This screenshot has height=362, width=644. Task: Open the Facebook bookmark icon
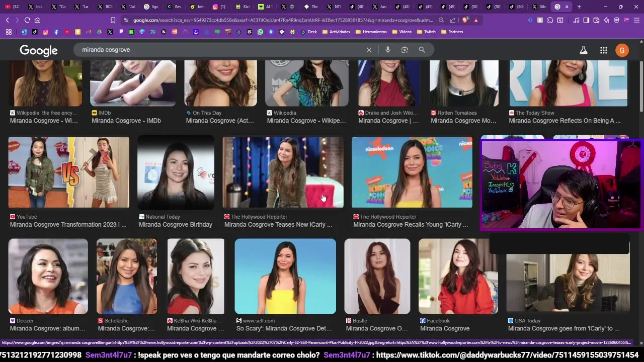pyautogui.click(x=56, y=32)
